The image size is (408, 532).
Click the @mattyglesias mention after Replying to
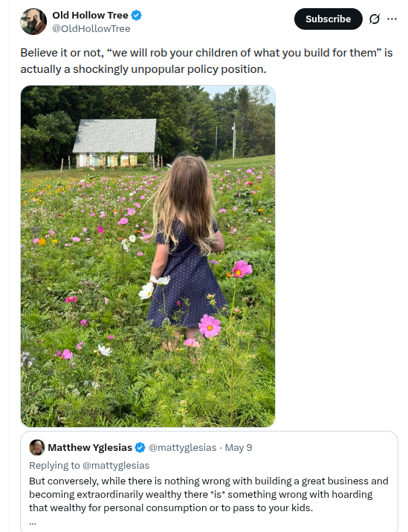[x=116, y=466]
